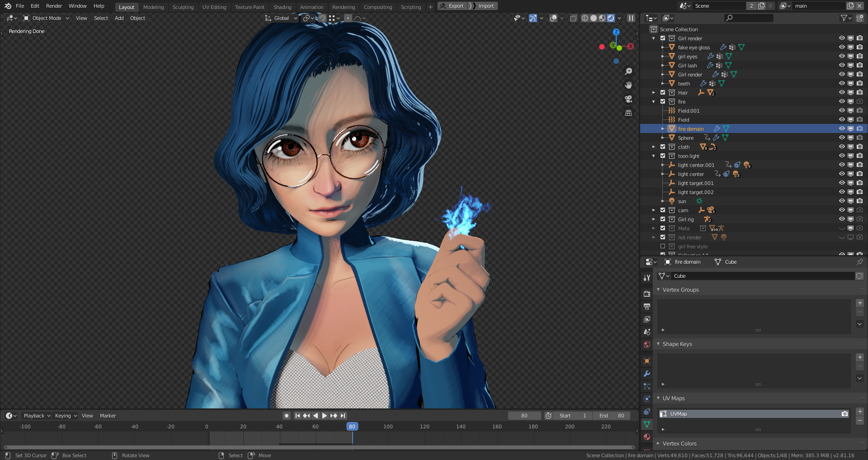868x460 pixels.
Task: Open the Object Mode dropdown
Action: coord(47,18)
